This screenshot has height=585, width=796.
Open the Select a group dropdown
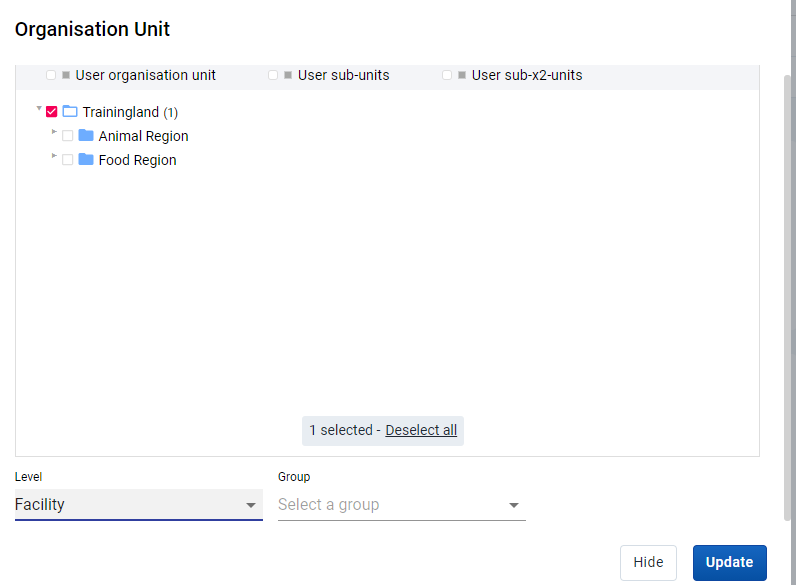402,505
